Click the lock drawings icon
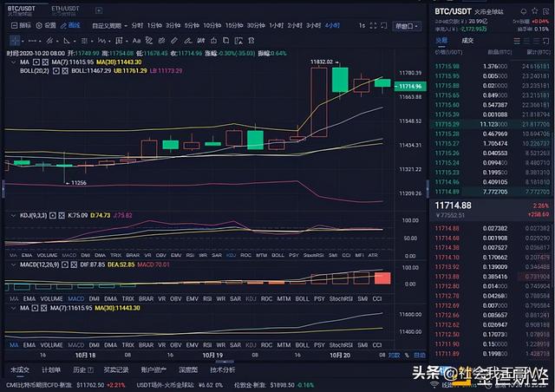Viewport: 555px width, 392px height. 213,41
